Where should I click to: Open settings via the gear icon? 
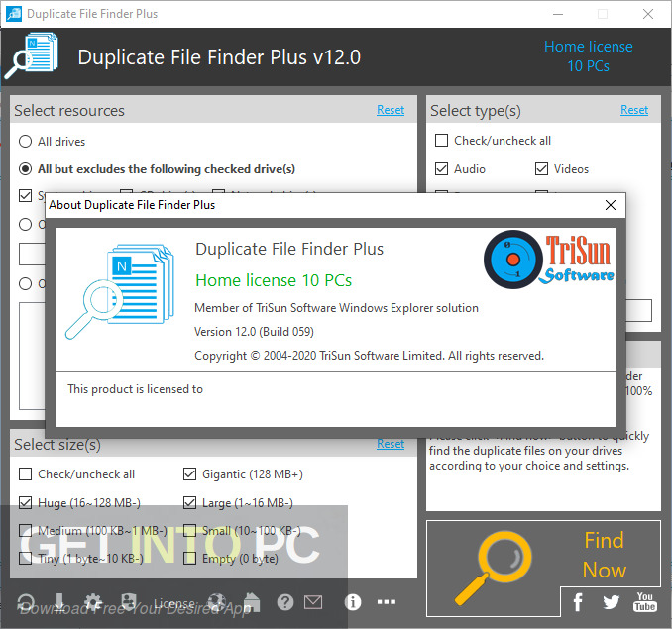[93, 602]
